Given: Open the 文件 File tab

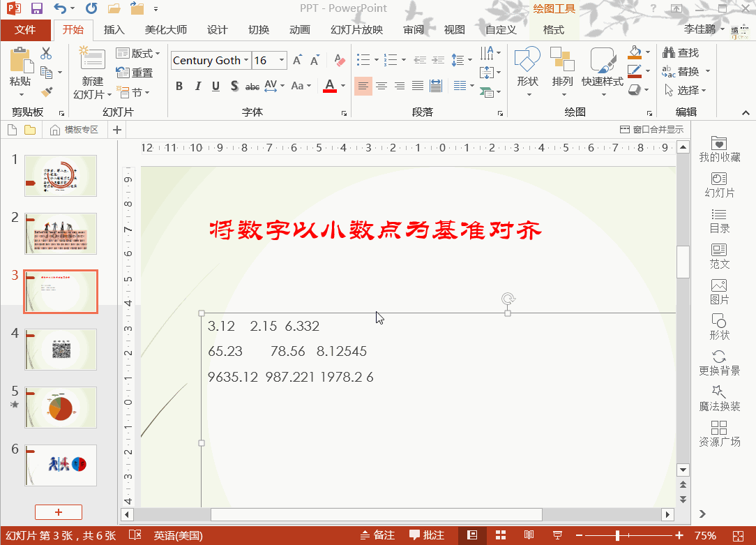Looking at the screenshot, I should (25, 30).
